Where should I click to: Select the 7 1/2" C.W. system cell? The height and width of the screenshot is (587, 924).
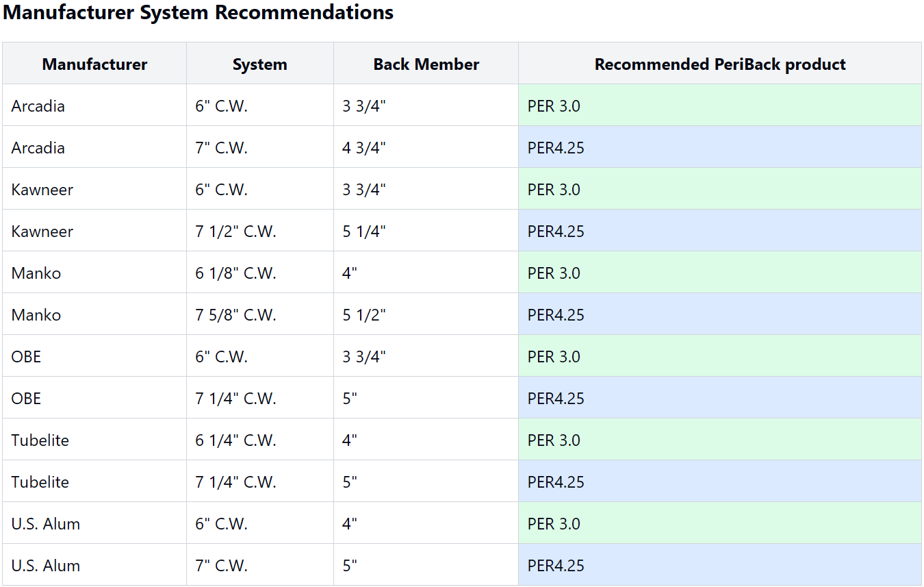pyautogui.click(x=235, y=232)
